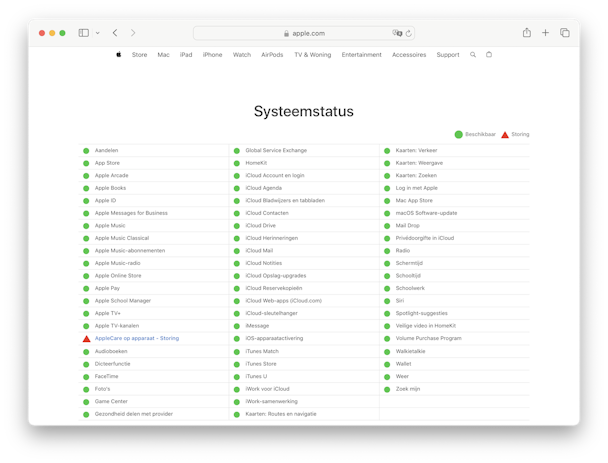
Task: Click the red warning triangle beside AppleCare
Action: pos(86,339)
